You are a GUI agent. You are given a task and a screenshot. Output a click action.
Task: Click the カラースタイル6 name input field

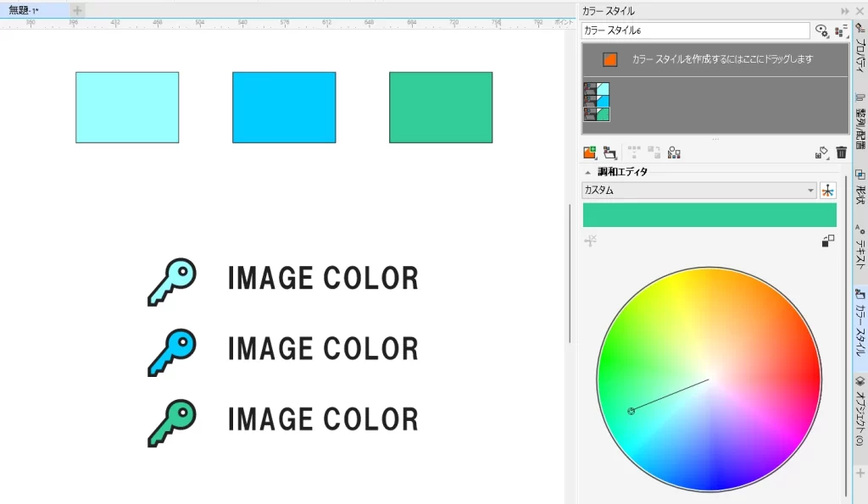[695, 30]
